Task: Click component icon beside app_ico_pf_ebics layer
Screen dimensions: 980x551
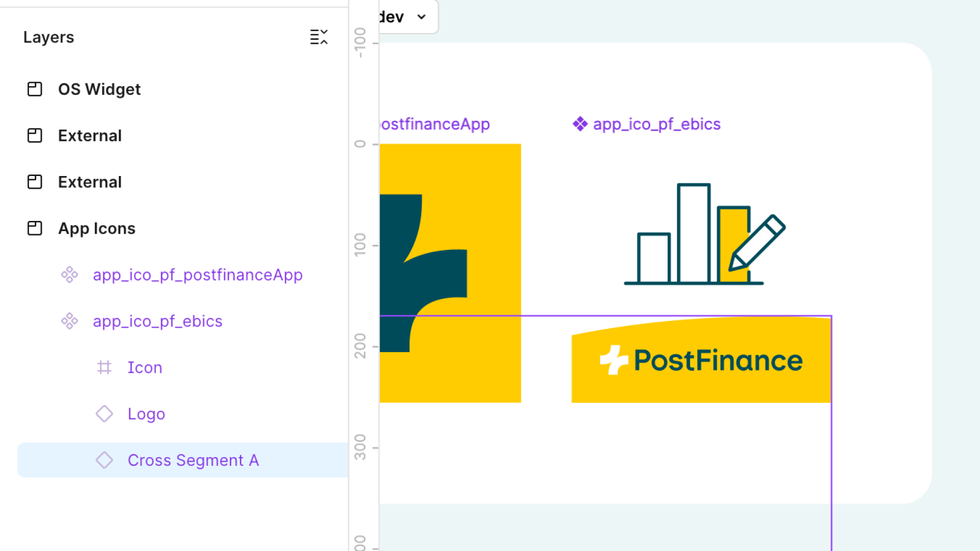Action: pyautogui.click(x=69, y=321)
